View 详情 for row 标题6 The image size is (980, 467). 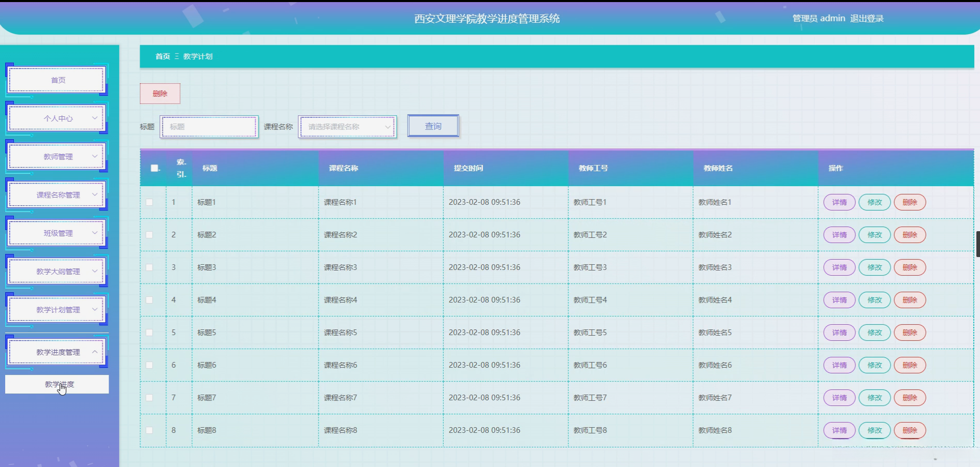839,365
